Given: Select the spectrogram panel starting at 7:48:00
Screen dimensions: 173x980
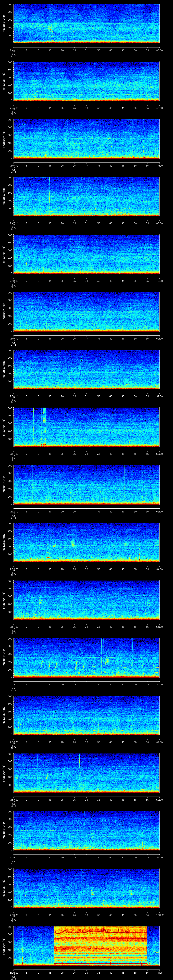Looking at the screenshot, I should [x=86, y=254].
